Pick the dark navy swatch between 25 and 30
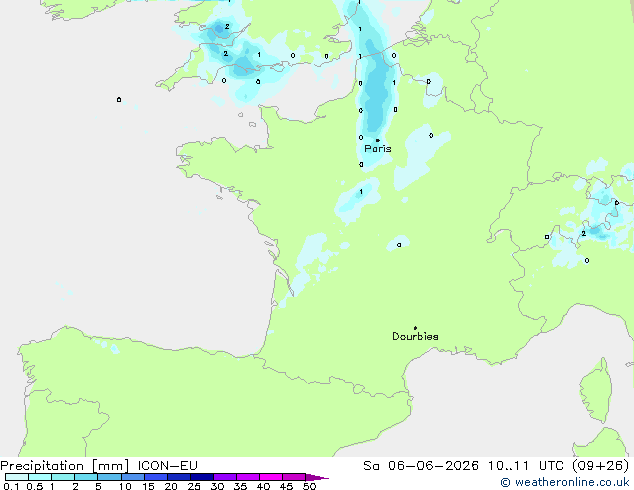 [x=202, y=477]
